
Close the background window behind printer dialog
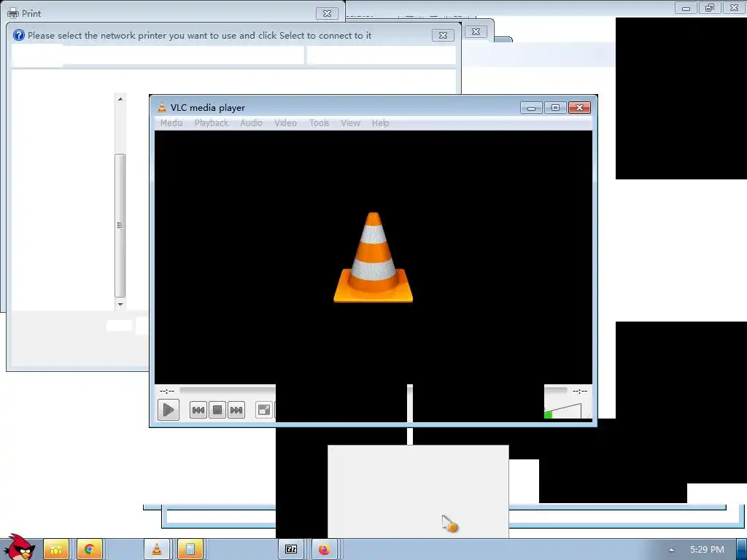click(476, 31)
